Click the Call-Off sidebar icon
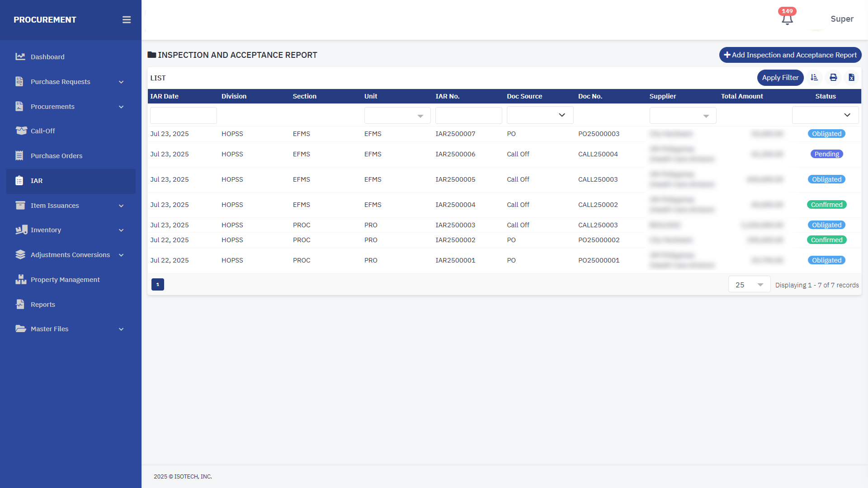This screenshot has height=488, width=868. [x=21, y=131]
